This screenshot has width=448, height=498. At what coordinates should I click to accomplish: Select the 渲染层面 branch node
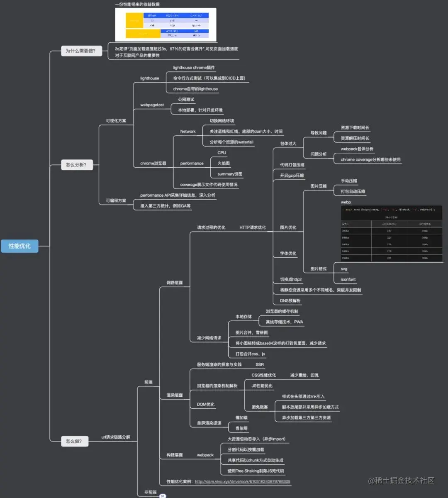coord(175,395)
